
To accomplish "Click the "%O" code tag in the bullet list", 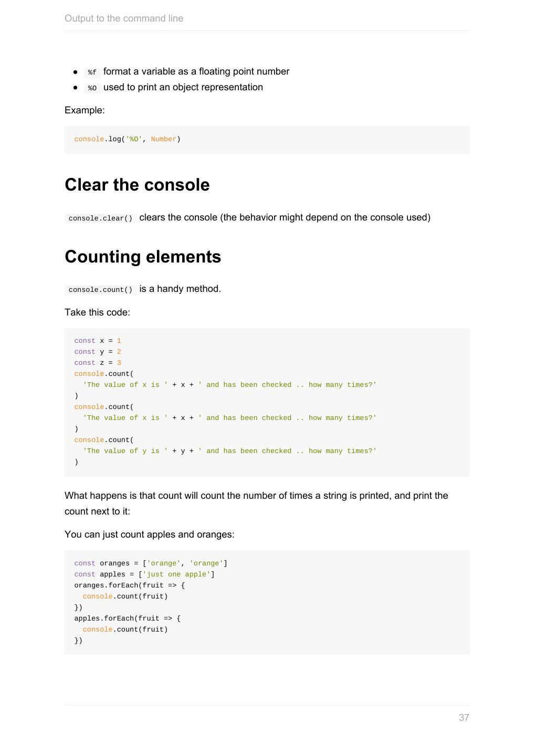I will click(92, 88).
